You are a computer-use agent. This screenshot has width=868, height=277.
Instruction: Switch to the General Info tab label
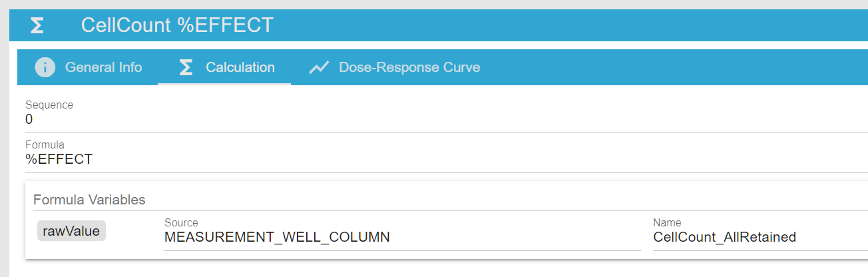103,67
